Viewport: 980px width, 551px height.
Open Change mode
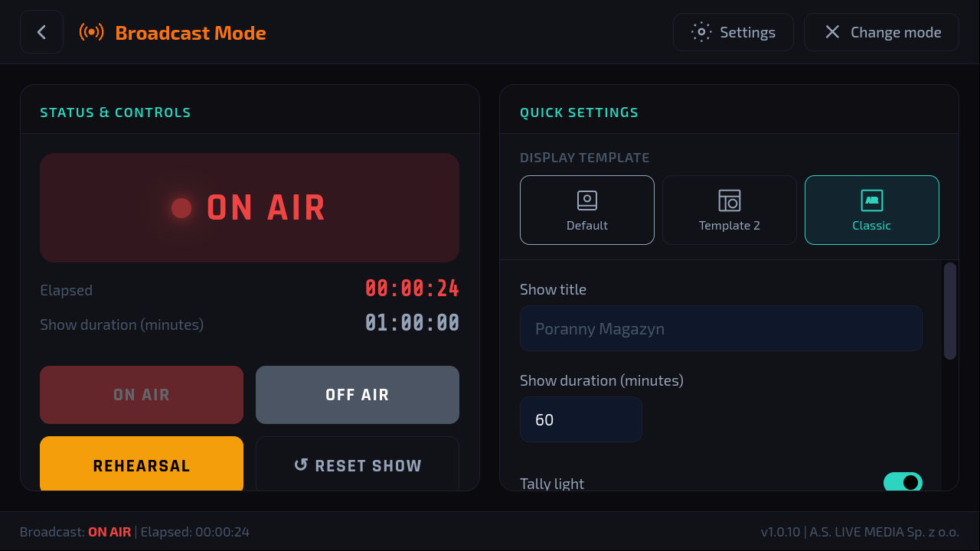point(881,32)
